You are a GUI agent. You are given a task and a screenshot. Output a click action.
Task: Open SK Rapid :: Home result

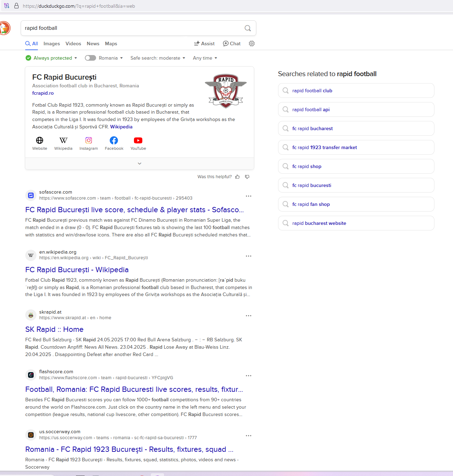pos(54,329)
